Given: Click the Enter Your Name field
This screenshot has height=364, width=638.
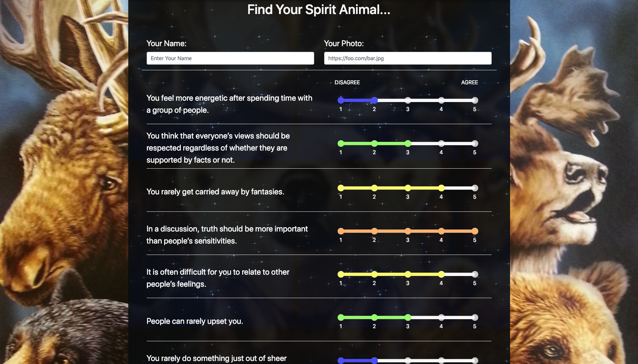Looking at the screenshot, I should point(230,58).
